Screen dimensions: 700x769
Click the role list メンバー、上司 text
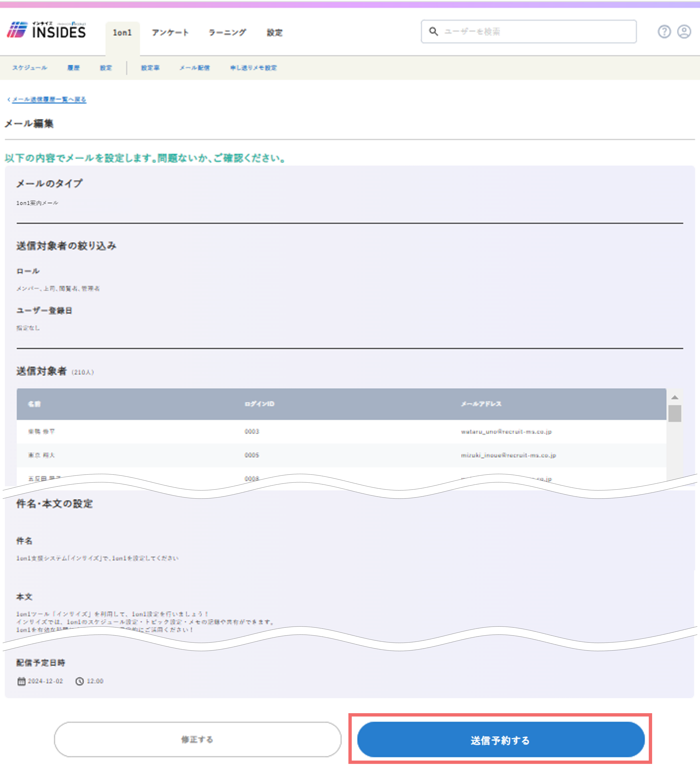point(58,289)
